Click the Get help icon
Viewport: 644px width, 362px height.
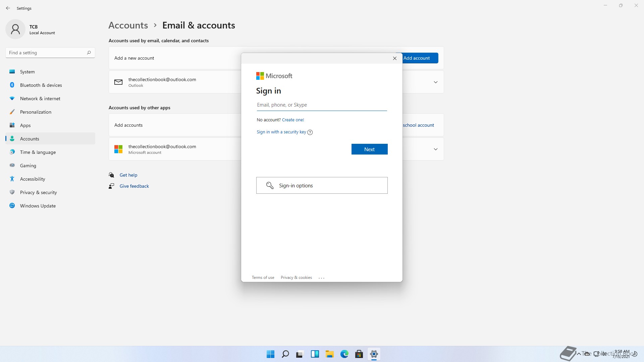(111, 175)
